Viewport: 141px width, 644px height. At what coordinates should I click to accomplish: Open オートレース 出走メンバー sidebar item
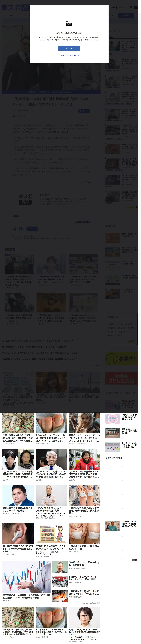[121, 447]
